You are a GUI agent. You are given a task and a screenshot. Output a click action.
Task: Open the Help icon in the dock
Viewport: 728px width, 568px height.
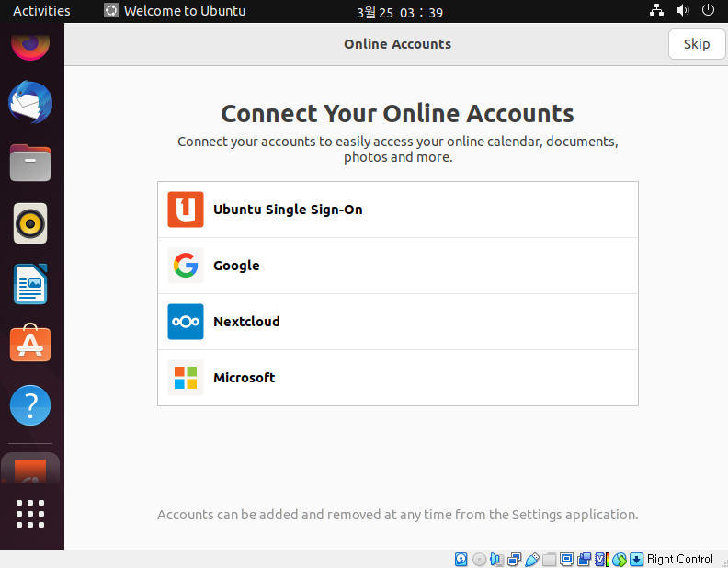tap(30, 405)
